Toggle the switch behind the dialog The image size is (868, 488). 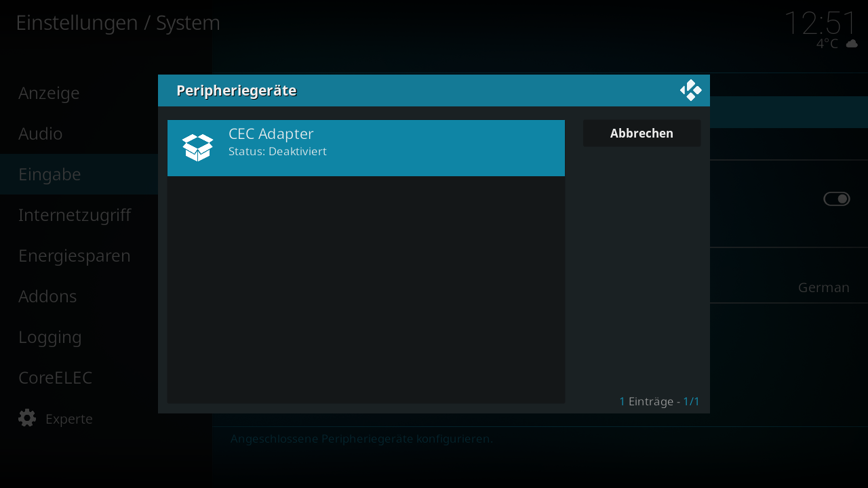837,199
